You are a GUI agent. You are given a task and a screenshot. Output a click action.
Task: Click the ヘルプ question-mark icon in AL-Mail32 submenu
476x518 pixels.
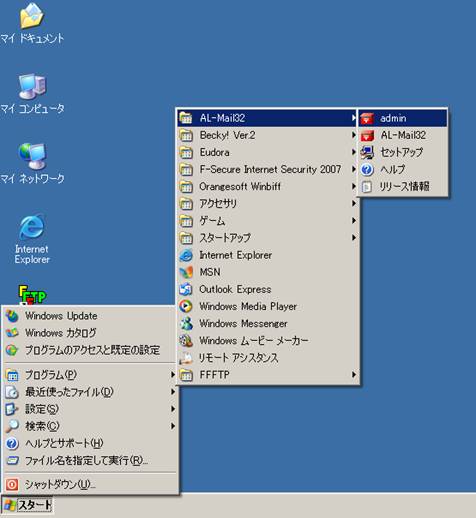[x=367, y=170]
